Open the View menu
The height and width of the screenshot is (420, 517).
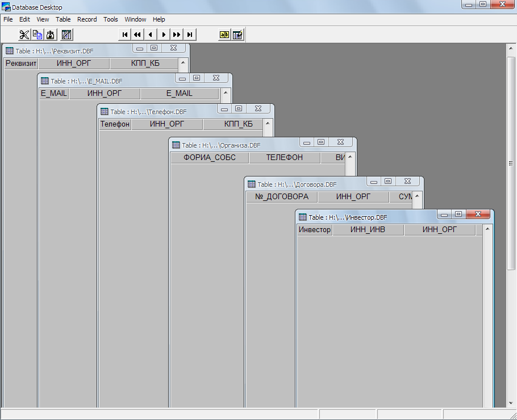(x=43, y=19)
